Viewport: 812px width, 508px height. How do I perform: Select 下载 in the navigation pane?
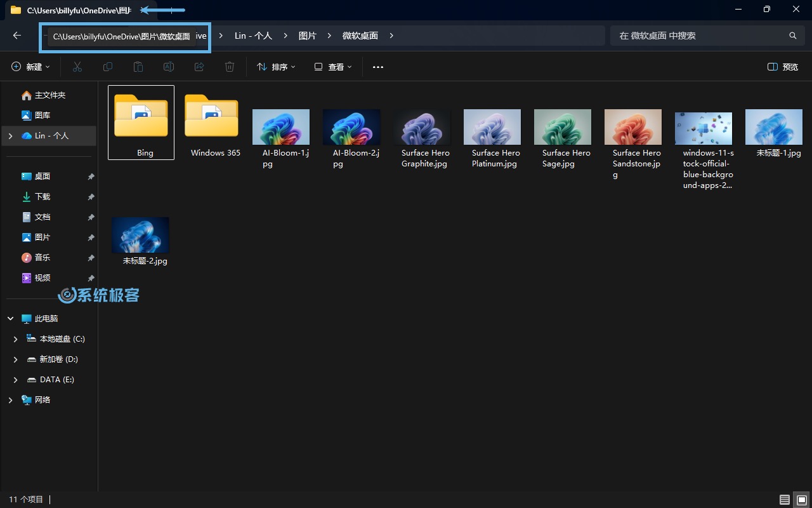click(x=42, y=197)
